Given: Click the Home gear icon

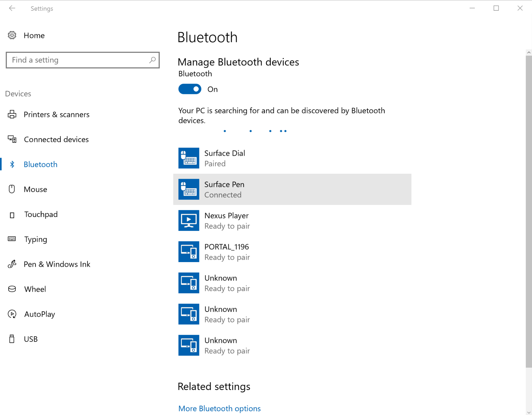Looking at the screenshot, I should coord(12,35).
